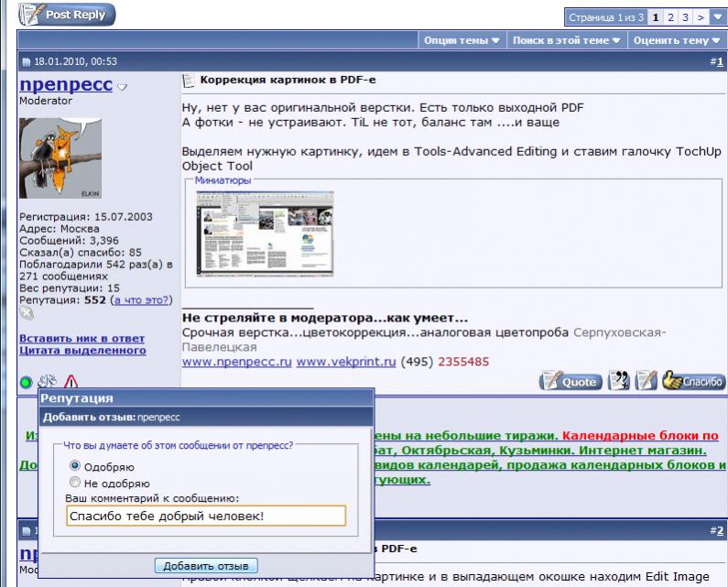This screenshot has width=728, height=587.
Task: Go to page 3 of the thread
Action: click(x=685, y=17)
